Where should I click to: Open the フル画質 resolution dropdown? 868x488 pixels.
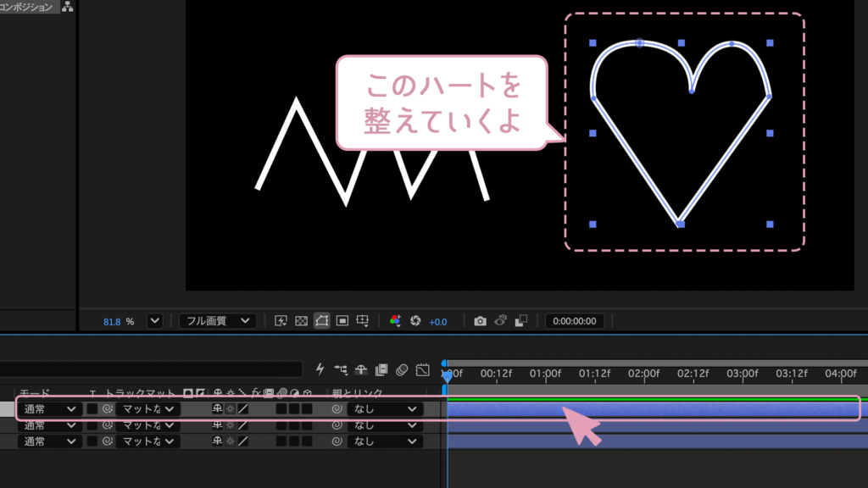(218, 321)
